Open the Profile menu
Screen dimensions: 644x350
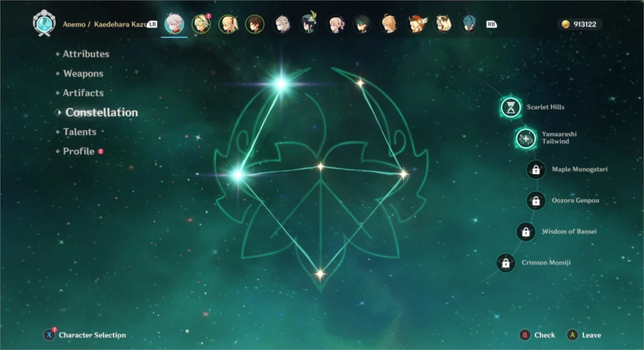79,151
